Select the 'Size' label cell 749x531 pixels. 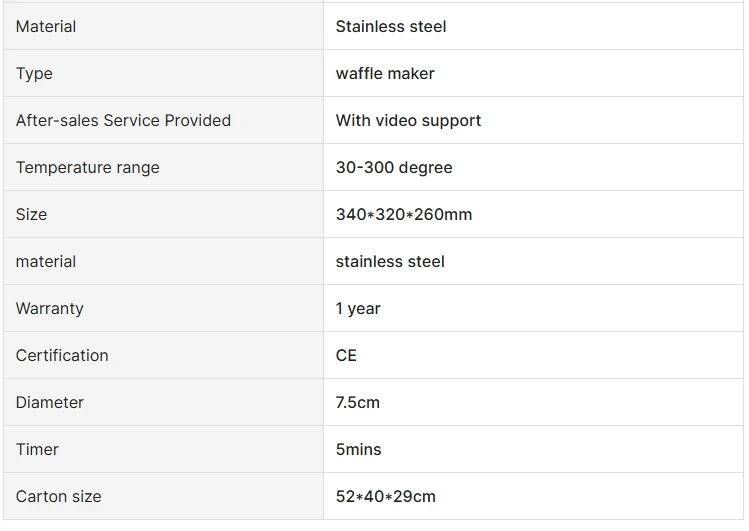pyautogui.click(x=31, y=215)
